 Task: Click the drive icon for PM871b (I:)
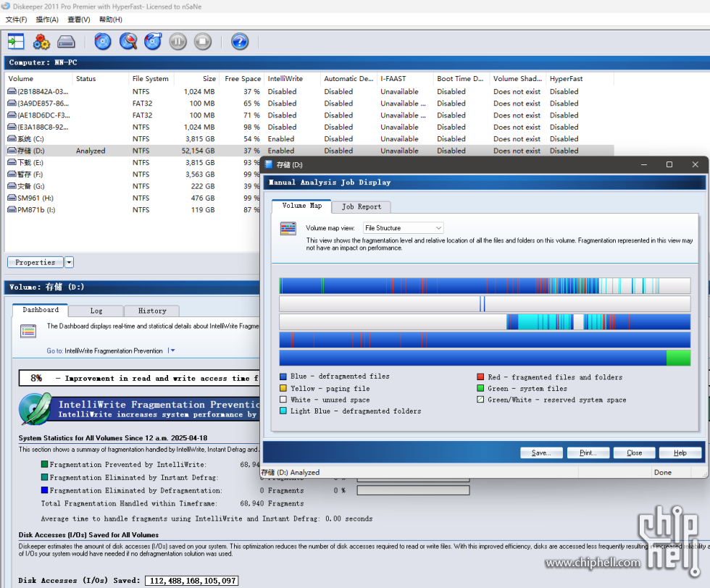click(x=12, y=209)
